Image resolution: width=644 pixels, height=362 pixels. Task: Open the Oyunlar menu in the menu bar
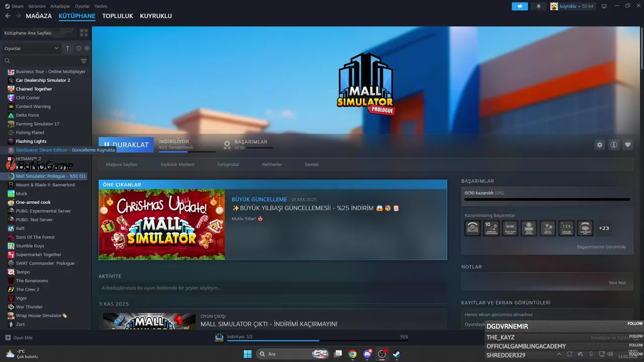82,6
